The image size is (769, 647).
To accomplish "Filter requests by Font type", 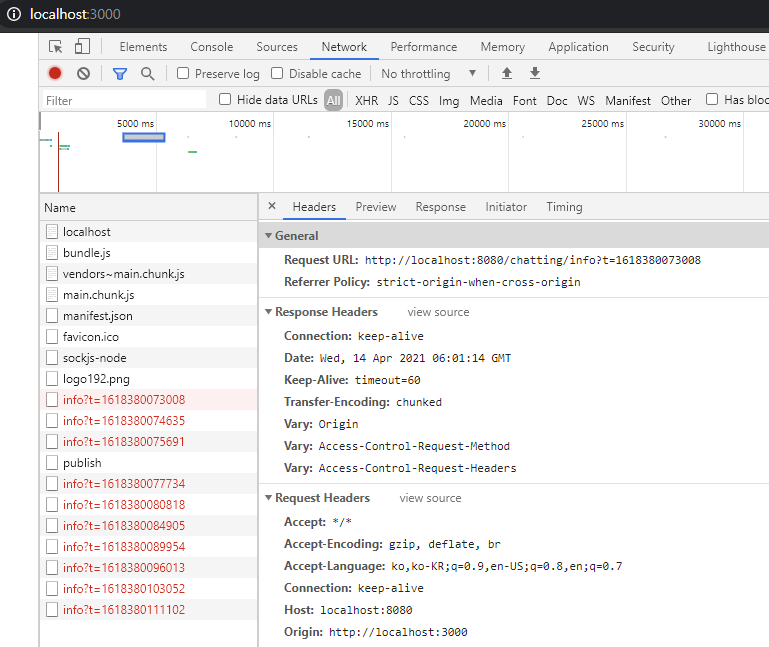I will pyautogui.click(x=525, y=101).
